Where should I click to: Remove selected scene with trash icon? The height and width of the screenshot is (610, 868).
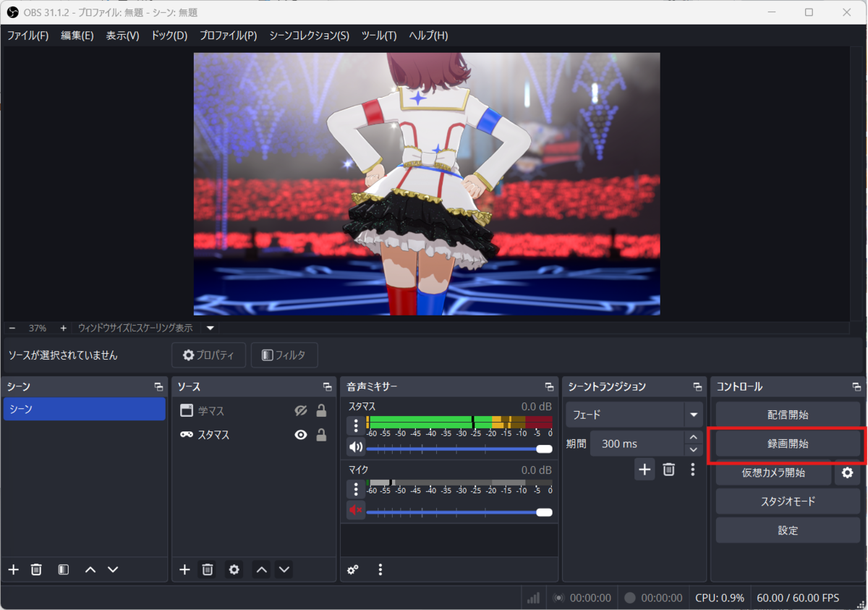click(x=36, y=569)
